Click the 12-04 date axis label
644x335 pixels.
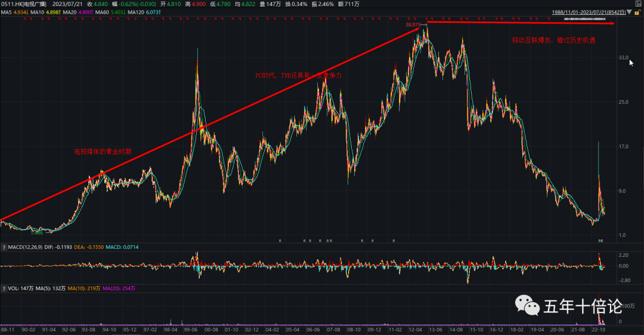tap(415, 330)
